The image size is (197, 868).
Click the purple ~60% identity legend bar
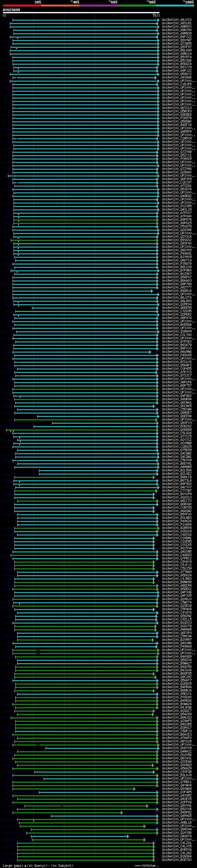click(98, 6)
